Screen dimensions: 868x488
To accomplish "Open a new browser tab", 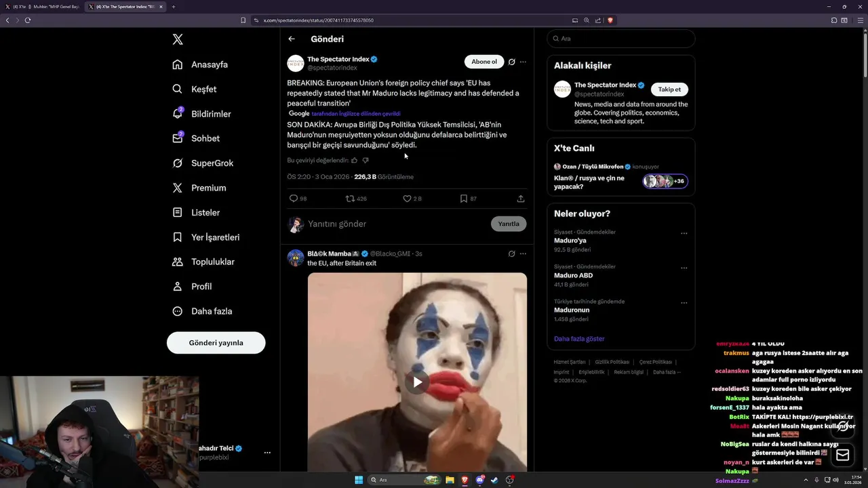I will [174, 7].
